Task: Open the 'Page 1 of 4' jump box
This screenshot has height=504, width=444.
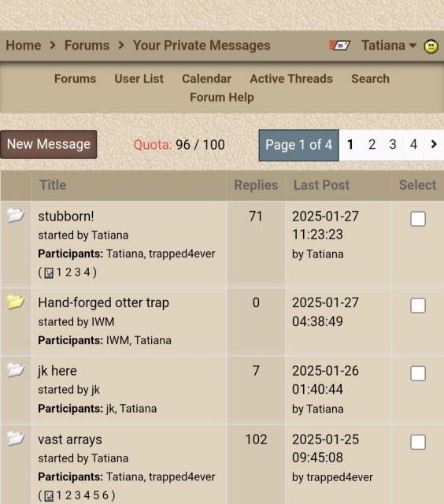Action: coord(299,145)
